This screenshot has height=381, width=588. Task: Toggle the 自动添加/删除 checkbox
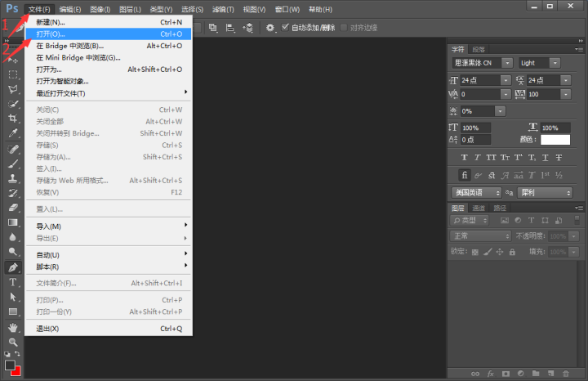point(285,28)
